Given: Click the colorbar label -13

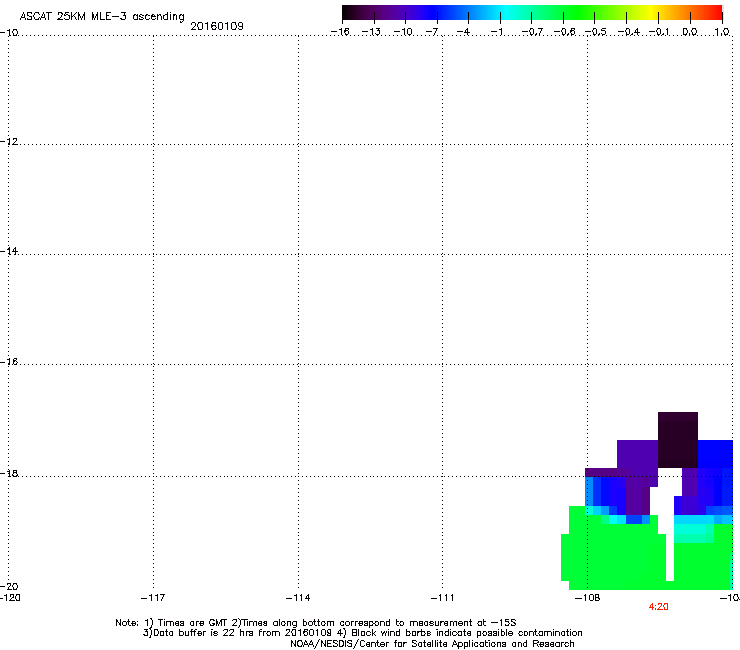Looking at the screenshot, I should point(371,32).
